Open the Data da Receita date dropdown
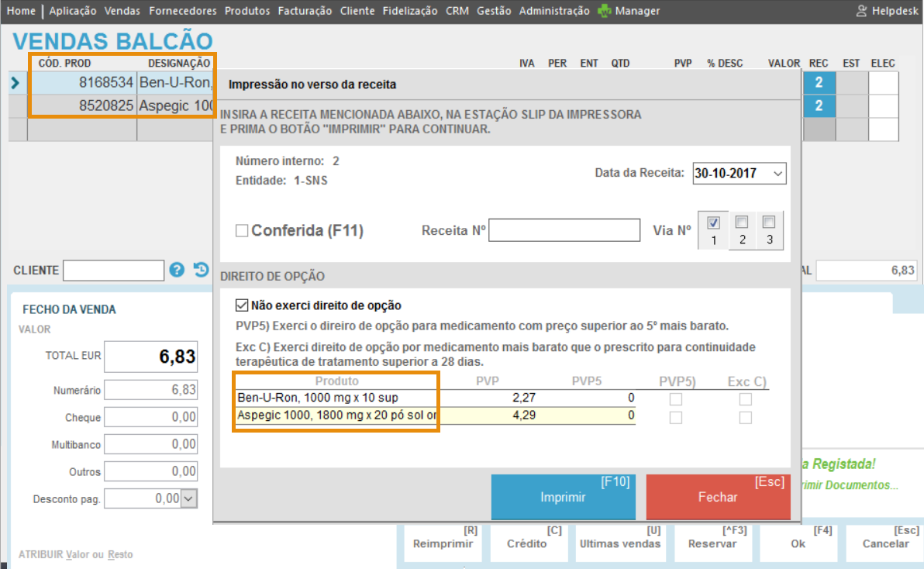The height and width of the screenshot is (569, 924). coord(778,174)
